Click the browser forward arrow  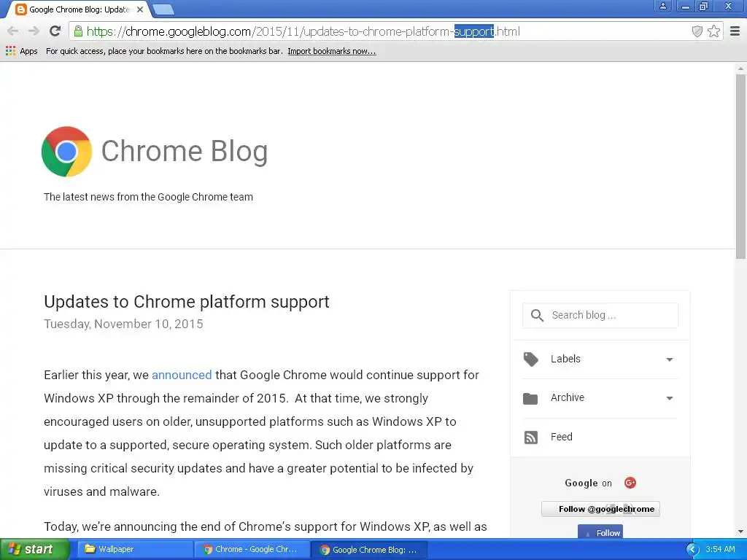34,31
